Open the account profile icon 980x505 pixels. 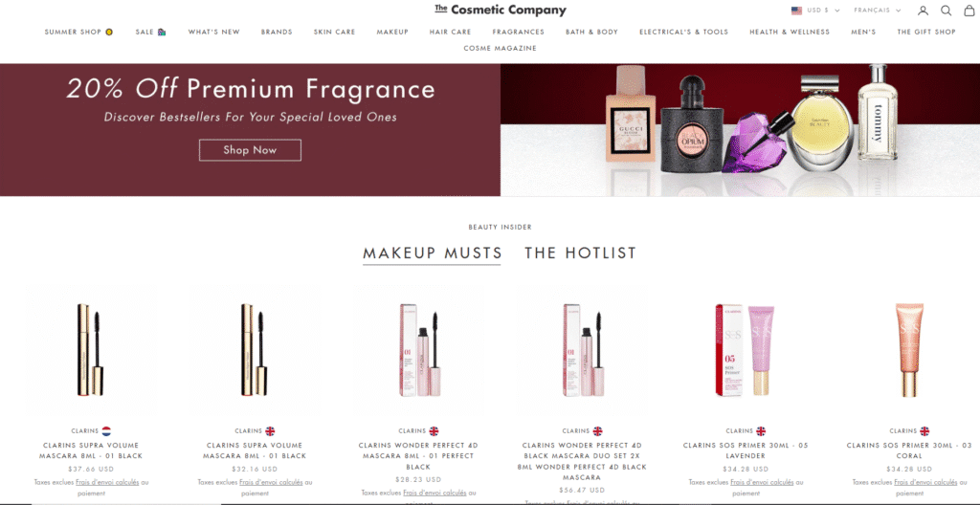pos(923,11)
